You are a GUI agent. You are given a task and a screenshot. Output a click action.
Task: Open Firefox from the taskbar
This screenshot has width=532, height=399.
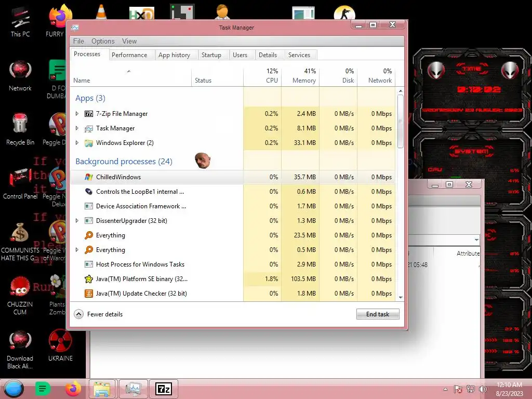click(x=73, y=389)
